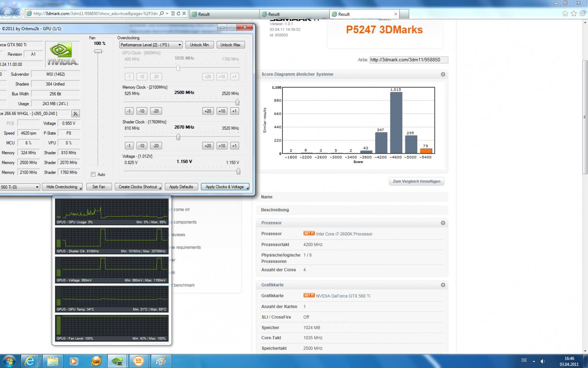Collapse the Prozessor section arrow
Image resolution: width=588 pixels, height=368 pixels.
pos(443,223)
